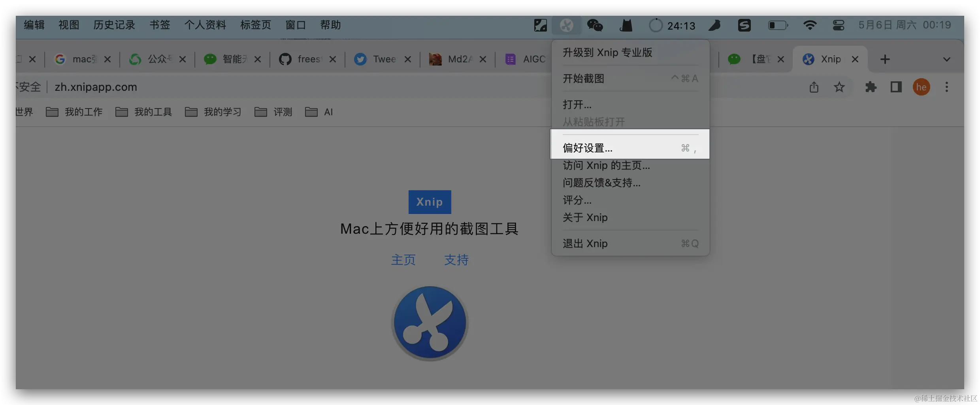
Task: Open the 书签 menu
Action: (160, 25)
